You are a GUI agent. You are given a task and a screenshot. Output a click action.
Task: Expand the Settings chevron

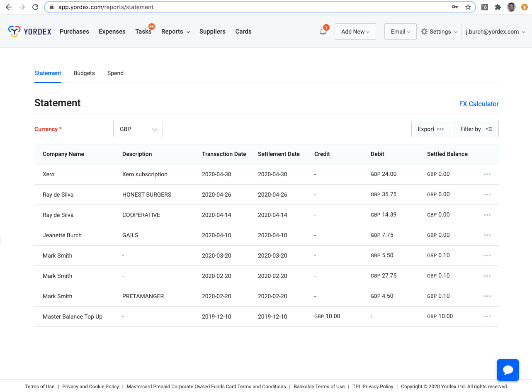456,32
